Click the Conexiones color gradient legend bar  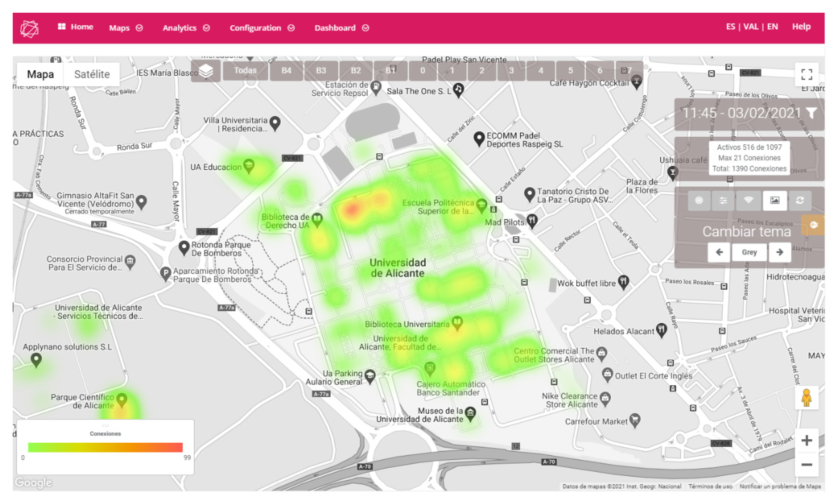[x=105, y=447]
